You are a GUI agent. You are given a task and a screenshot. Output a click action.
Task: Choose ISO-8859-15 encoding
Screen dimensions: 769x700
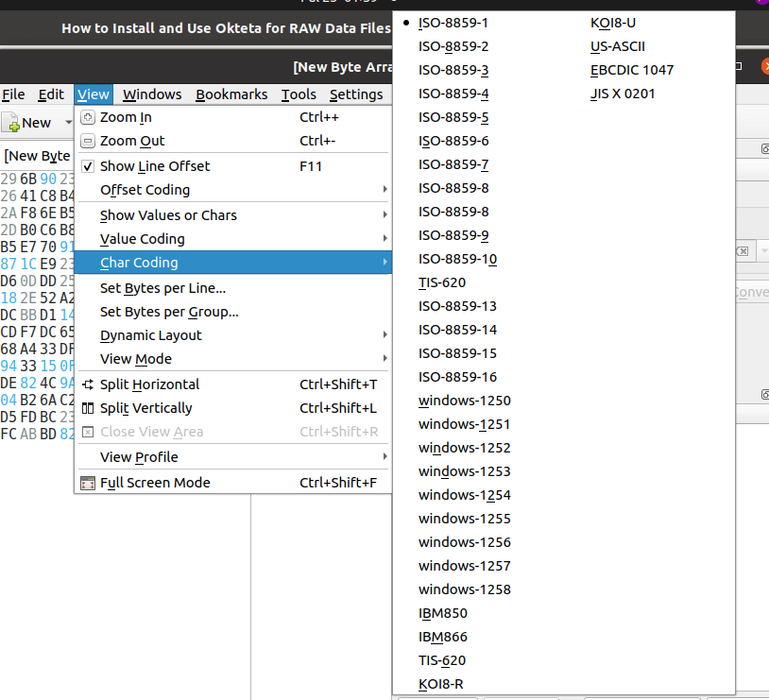(x=457, y=353)
